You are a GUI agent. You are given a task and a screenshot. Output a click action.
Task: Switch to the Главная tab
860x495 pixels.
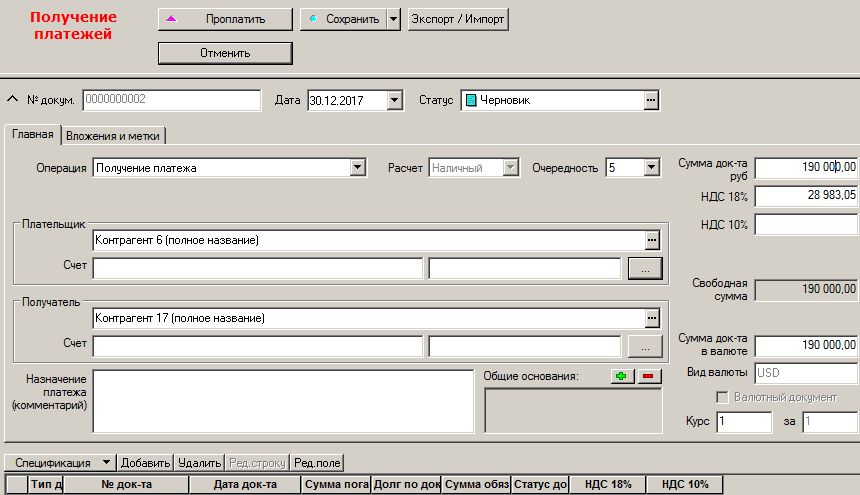tap(32, 134)
